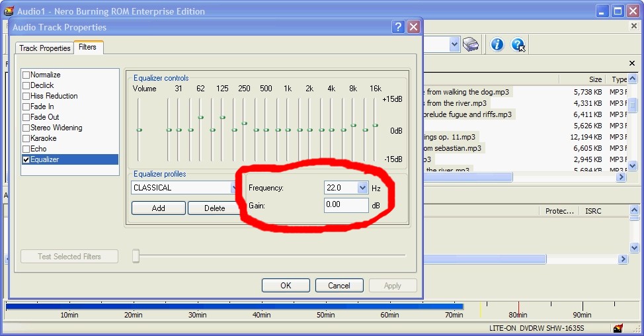Click scroll up arrow in file list
This screenshot has height=336, width=644.
pyautogui.click(x=633, y=79)
